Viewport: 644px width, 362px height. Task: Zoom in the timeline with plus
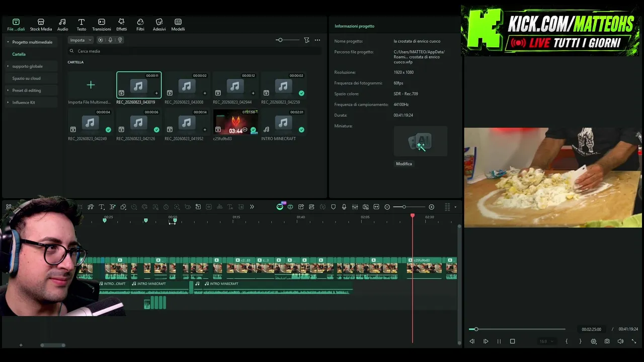(431, 207)
